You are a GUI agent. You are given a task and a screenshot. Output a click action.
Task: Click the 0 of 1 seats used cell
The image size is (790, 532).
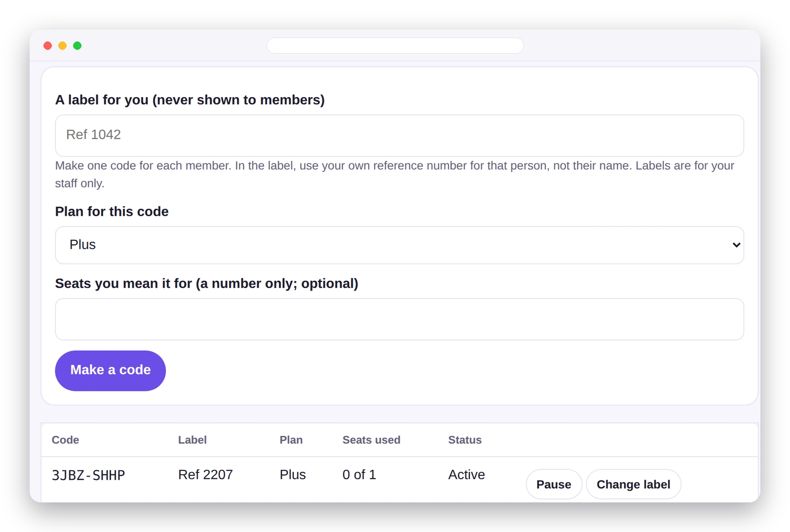pyautogui.click(x=359, y=475)
